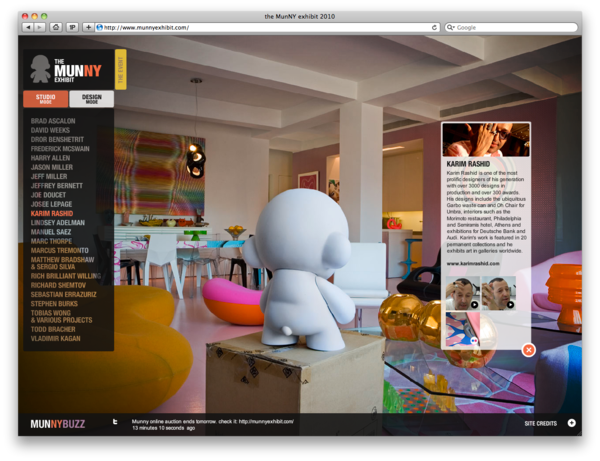Viewport: 600px width, 461px height.
Task: Reload the page with the refresh icon
Action: tap(434, 28)
